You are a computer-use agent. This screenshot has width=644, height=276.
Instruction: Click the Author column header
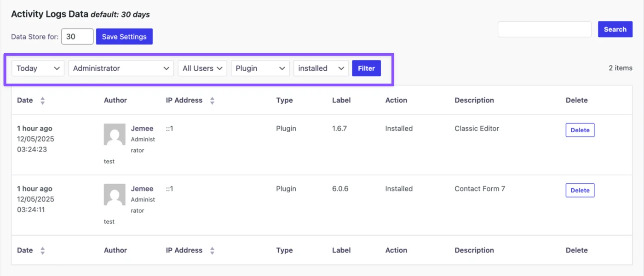click(115, 100)
